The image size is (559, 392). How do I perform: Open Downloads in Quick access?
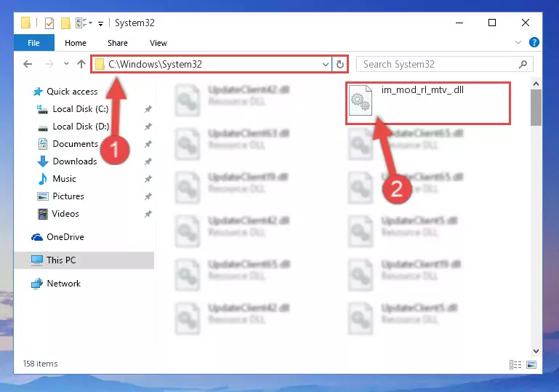[x=75, y=161]
